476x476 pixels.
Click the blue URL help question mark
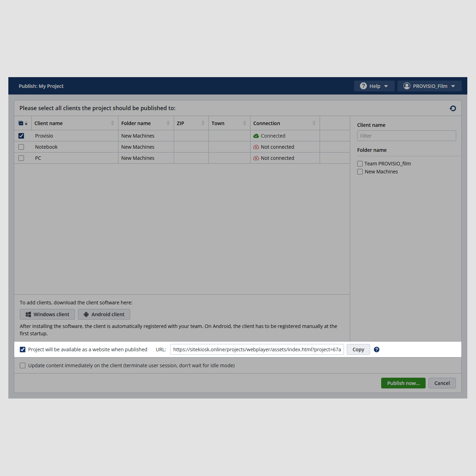pyautogui.click(x=377, y=350)
